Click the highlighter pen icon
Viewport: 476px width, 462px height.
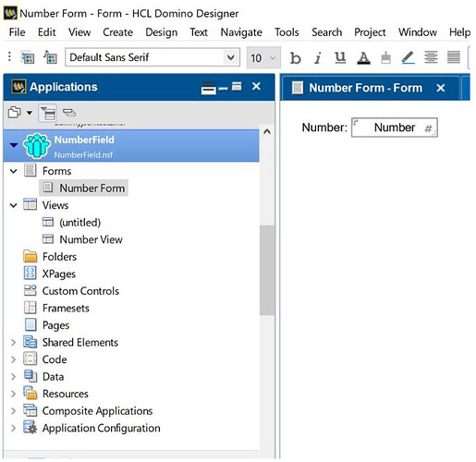pyautogui.click(x=408, y=57)
